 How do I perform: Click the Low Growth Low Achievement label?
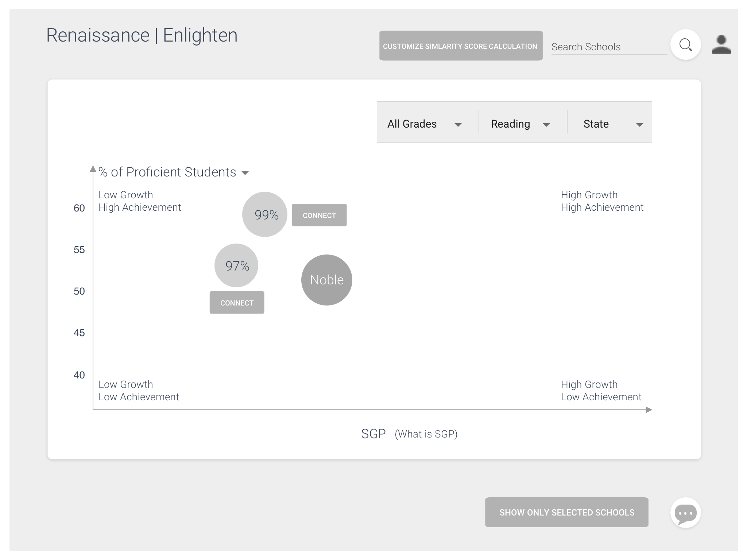139,390
